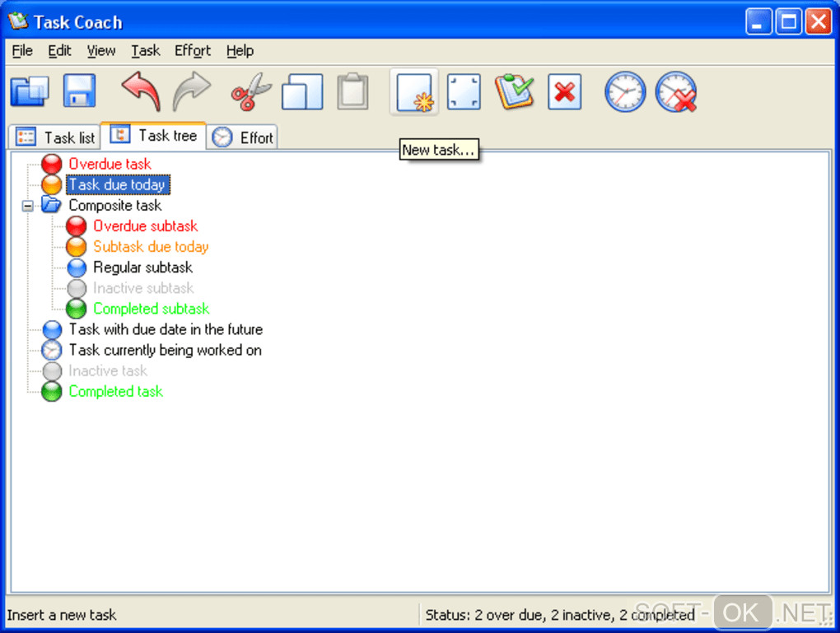840x633 pixels.
Task: Select Task currently being worked on
Action: tap(165, 350)
